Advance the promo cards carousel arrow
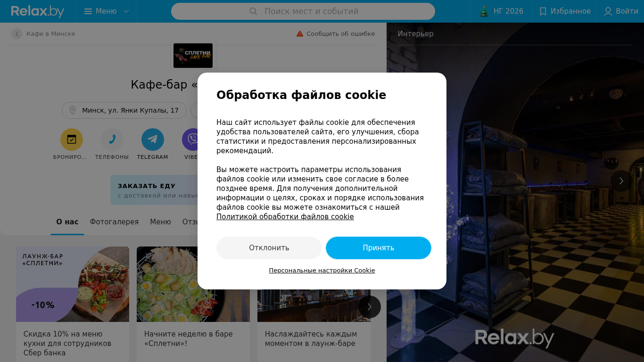 pyautogui.click(x=370, y=307)
